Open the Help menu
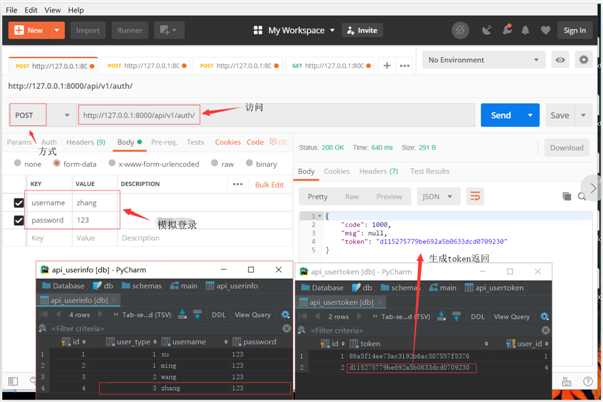 coord(76,10)
